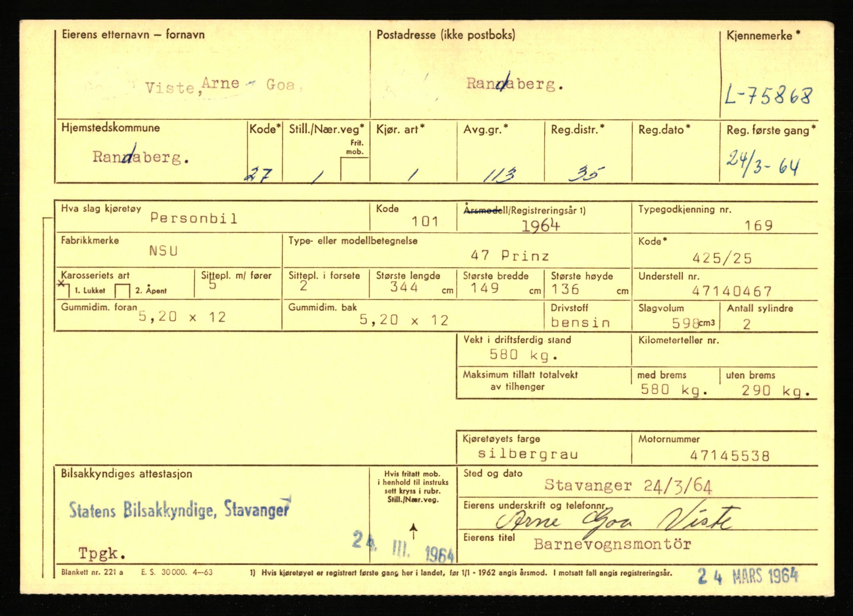
Task: Click the vehicle type 'Personbil'
Action: pos(194,218)
